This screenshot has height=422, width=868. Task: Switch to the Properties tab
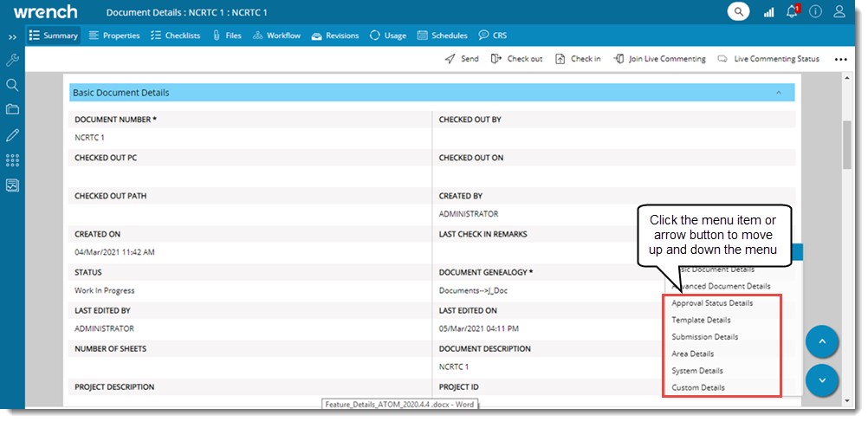click(114, 36)
